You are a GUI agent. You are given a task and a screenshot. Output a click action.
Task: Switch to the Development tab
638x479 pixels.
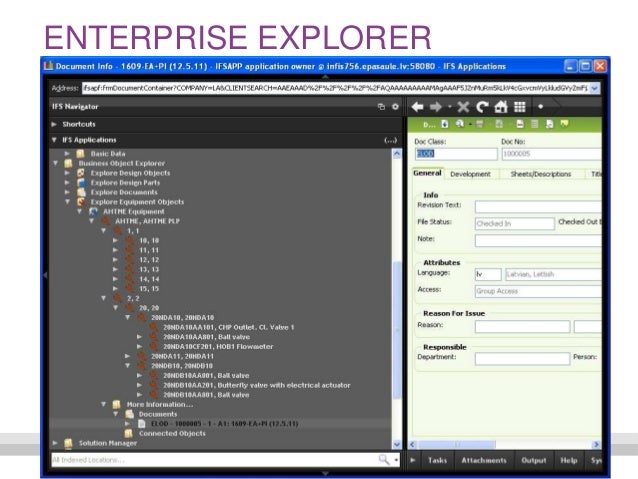click(470, 174)
